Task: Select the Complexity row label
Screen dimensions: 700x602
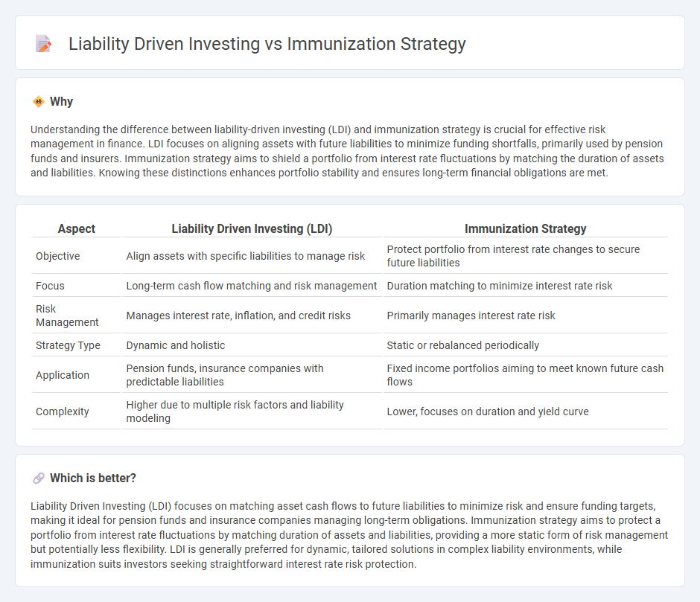Action: pyautogui.click(x=62, y=412)
